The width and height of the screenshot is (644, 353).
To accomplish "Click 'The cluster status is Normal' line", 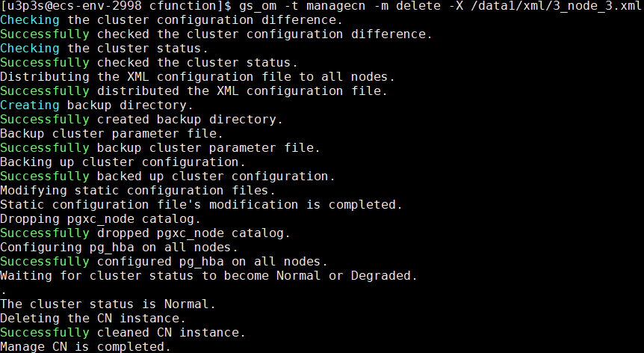I will tap(108, 304).
